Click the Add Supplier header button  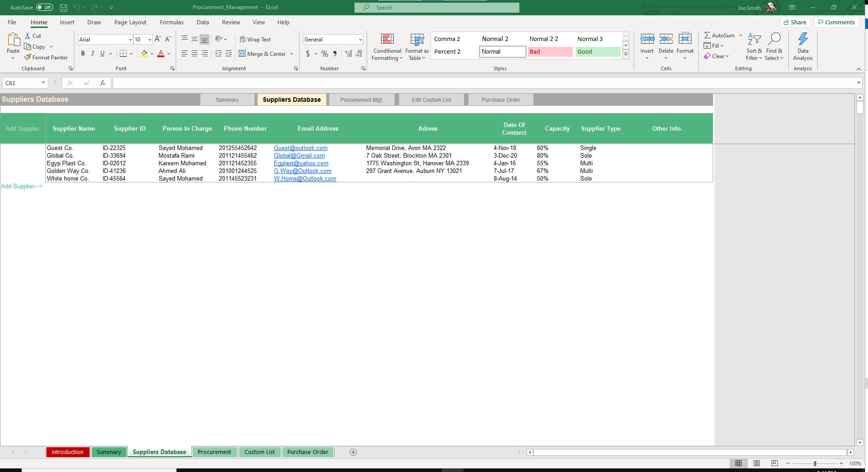pyautogui.click(x=23, y=128)
